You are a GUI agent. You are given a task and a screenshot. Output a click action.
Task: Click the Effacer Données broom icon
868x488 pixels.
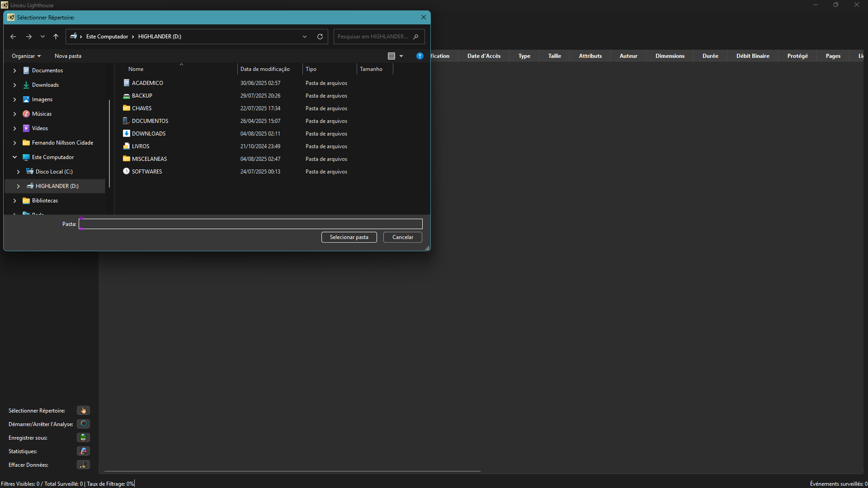click(x=83, y=465)
